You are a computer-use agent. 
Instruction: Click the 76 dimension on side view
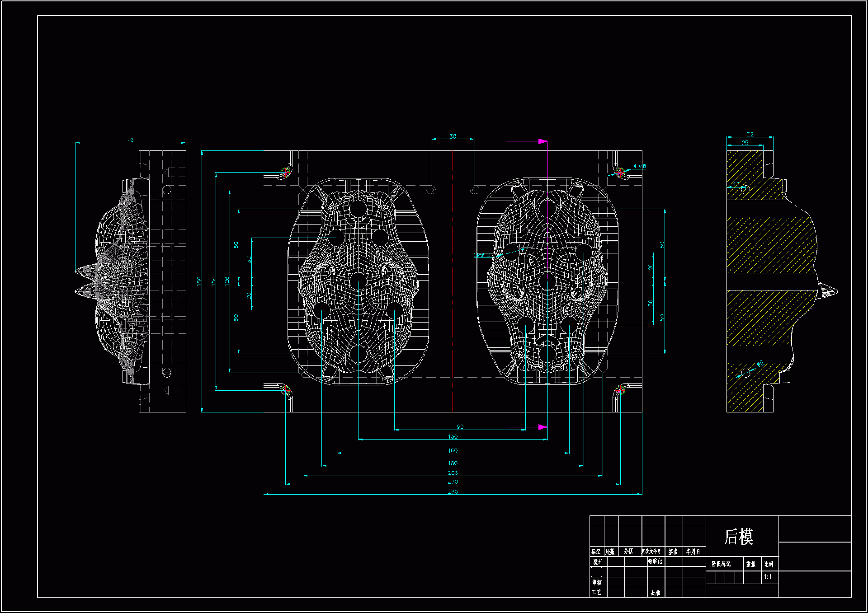(x=130, y=140)
